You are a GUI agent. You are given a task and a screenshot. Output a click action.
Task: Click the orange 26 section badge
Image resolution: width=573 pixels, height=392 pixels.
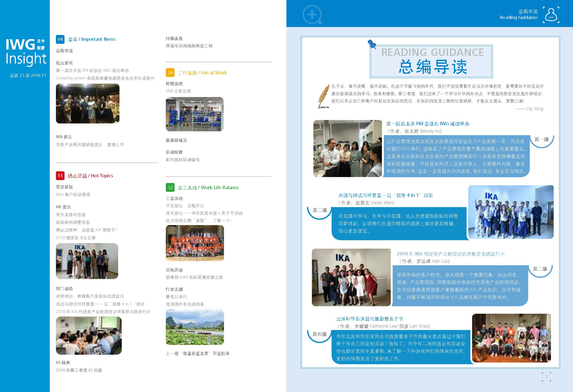pos(170,73)
